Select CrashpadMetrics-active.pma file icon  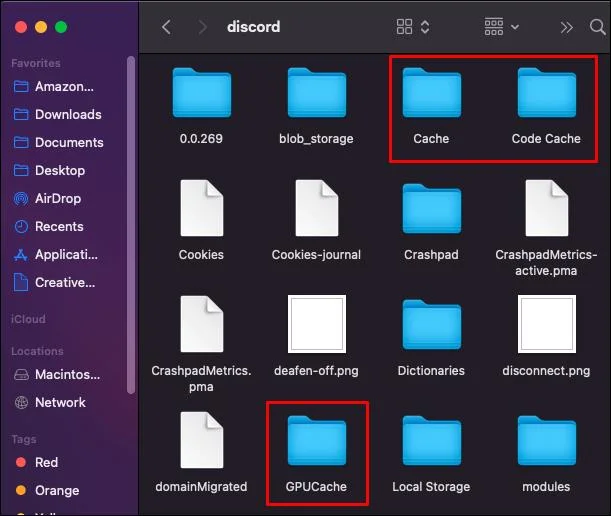tap(546, 208)
